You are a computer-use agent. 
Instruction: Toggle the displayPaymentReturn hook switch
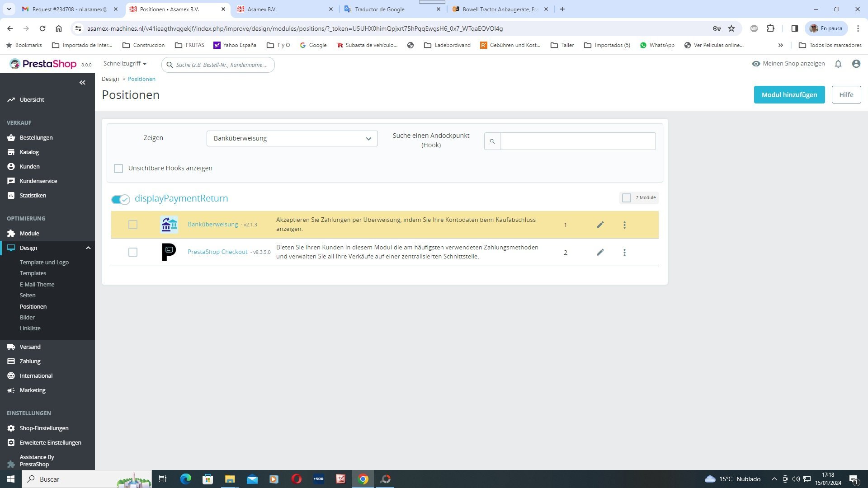pos(120,199)
